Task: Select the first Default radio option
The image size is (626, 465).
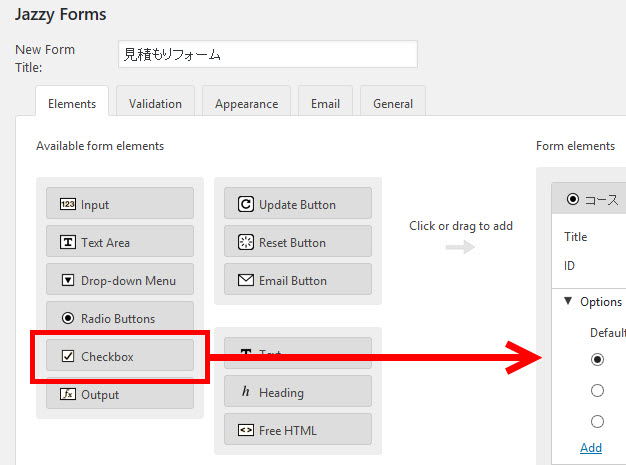Action: click(x=597, y=360)
